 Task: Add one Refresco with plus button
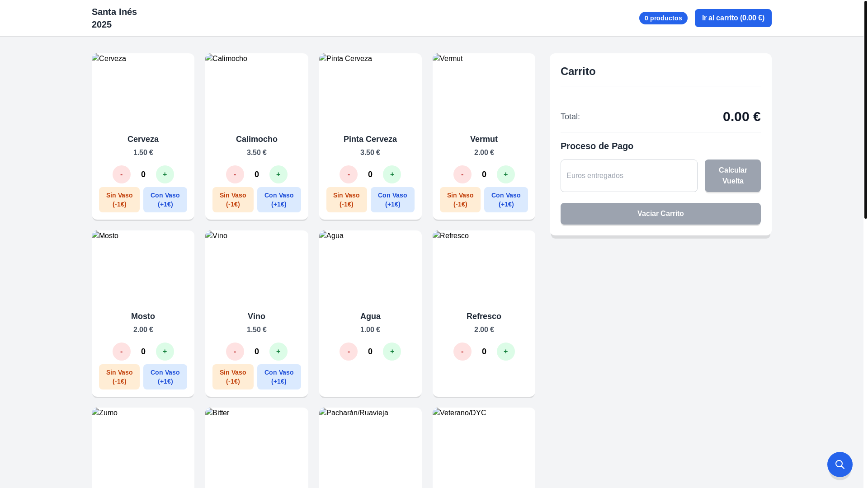(506, 352)
